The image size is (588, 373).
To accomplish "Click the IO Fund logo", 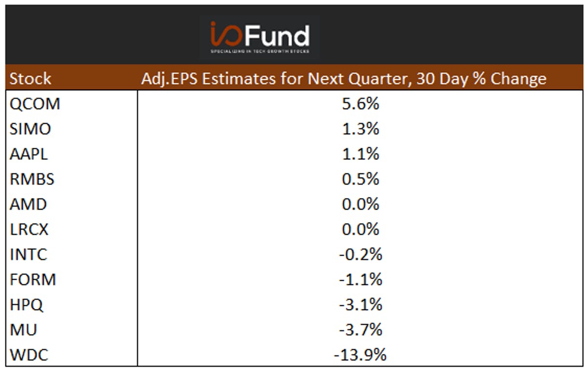I will click(260, 37).
